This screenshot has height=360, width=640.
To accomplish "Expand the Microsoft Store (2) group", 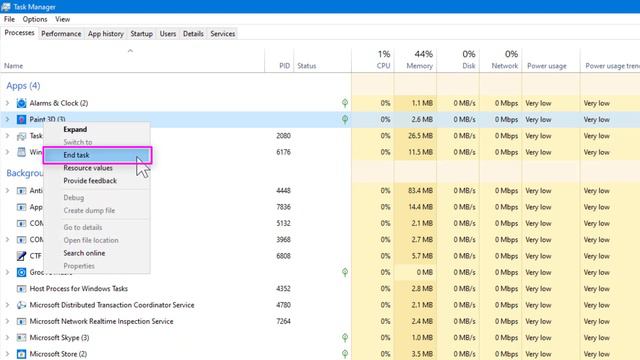I will [7, 354].
